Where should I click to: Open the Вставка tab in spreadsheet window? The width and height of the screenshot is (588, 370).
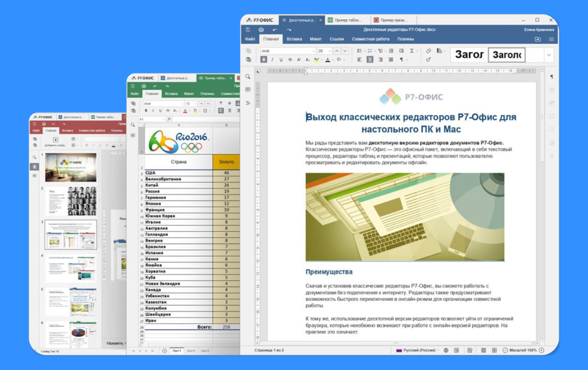pyautogui.click(x=171, y=94)
